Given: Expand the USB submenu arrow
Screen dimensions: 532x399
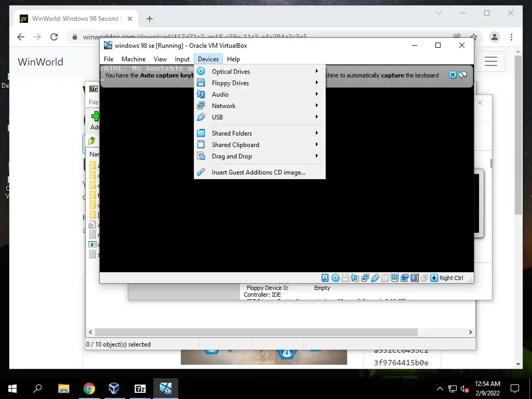Looking at the screenshot, I should 316,117.
